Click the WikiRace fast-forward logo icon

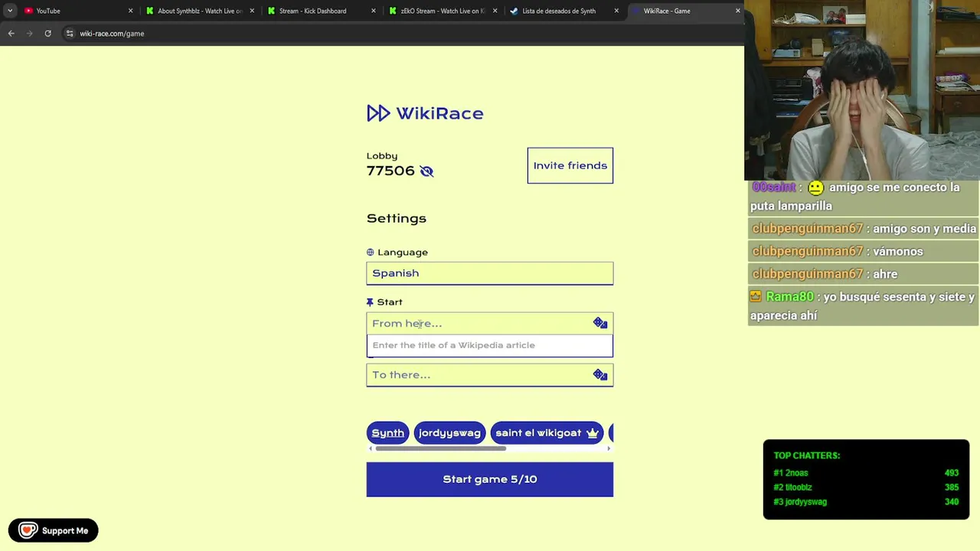click(x=378, y=113)
